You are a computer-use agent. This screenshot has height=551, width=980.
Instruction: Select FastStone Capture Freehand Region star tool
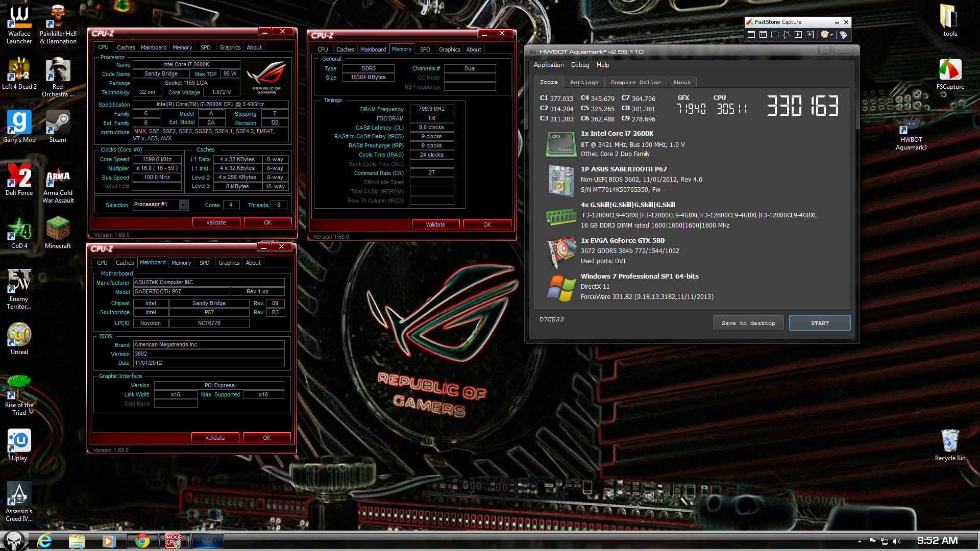coord(786,35)
